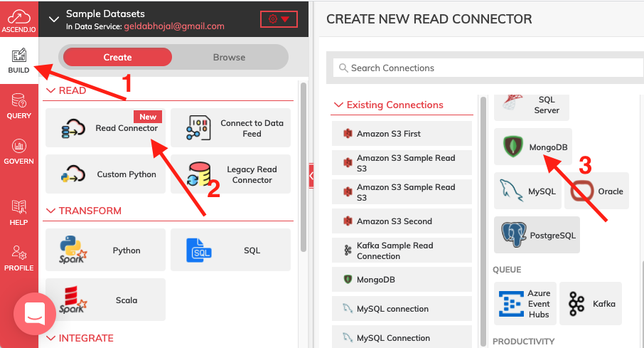Viewport: 644px width, 348px height.
Task: Select the MySQL dolphin connector tile
Action: pyautogui.click(x=527, y=191)
